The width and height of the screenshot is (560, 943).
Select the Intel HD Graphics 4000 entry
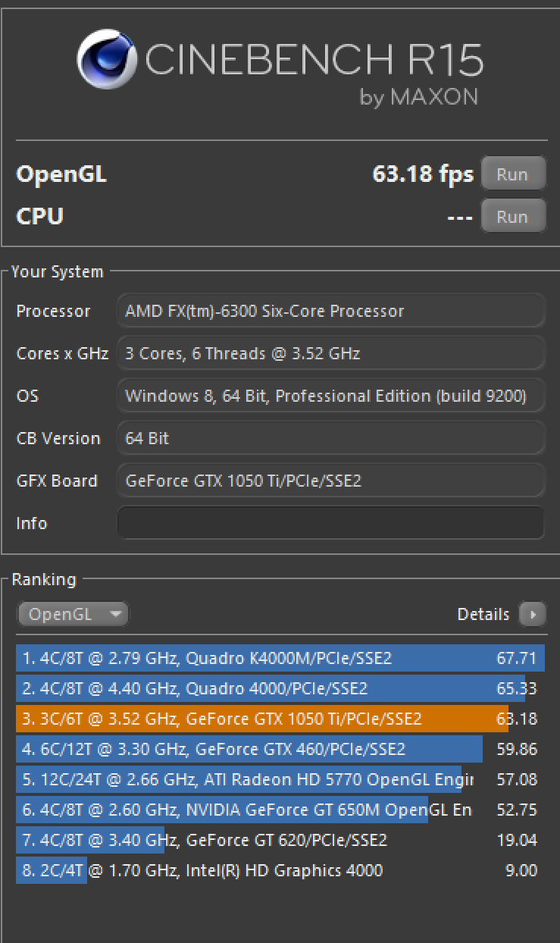coord(280,870)
